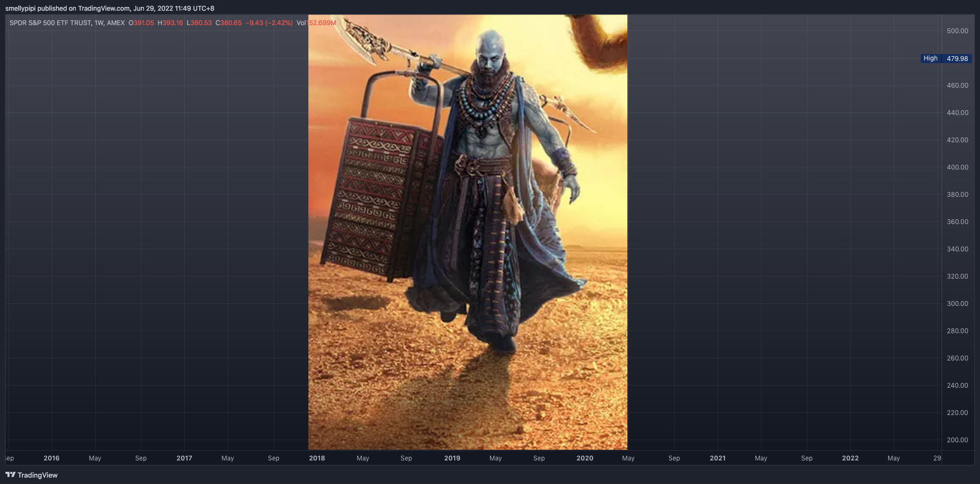Click the 420.00 price axis label
Viewport: 980px width, 484px height.
958,140
